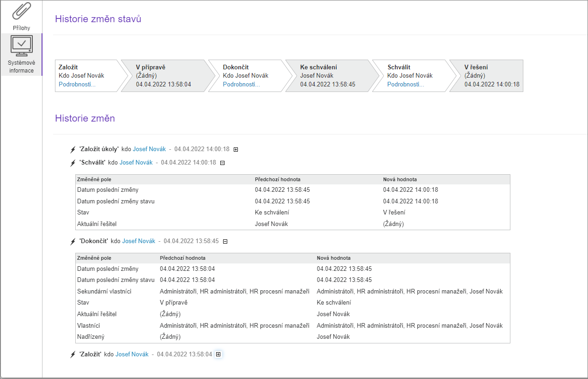Click previous Stav value 'V přípravě' in Dokončit table
This screenshot has width=588, height=379.
point(174,303)
